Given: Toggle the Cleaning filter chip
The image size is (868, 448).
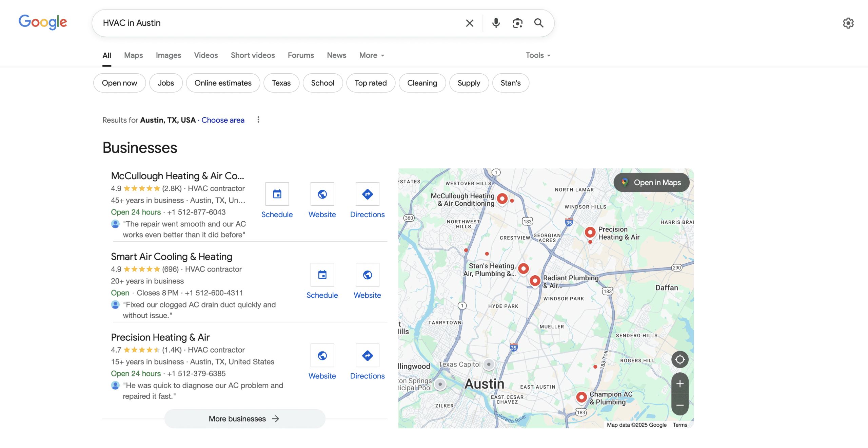Looking at the screenshot, I should tap(422, 83).
